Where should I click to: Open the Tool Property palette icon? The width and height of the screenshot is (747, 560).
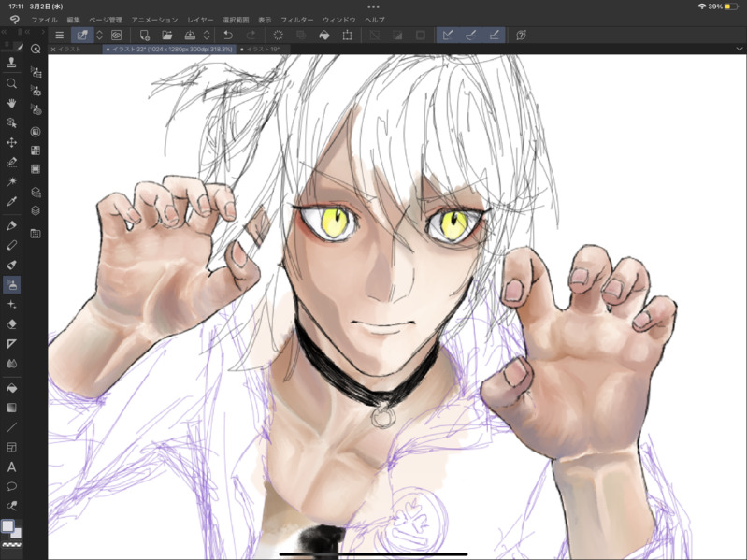pos(36,91)
